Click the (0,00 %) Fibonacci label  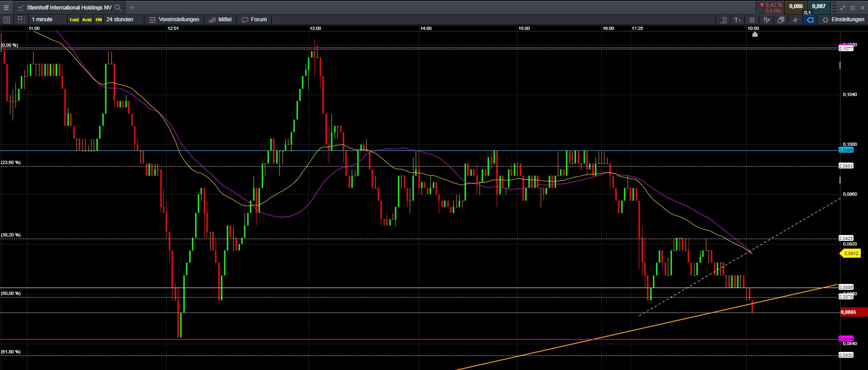coord(10,45)
